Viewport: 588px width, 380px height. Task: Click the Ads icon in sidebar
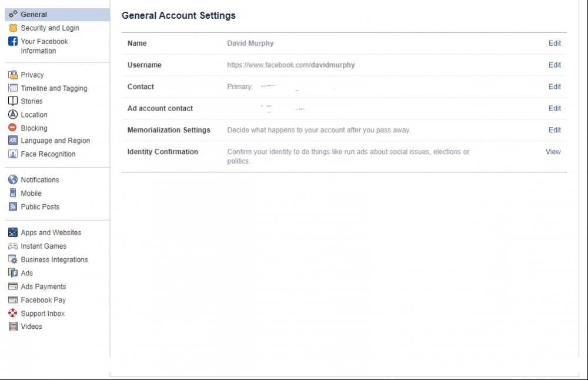tap(13, 273)
